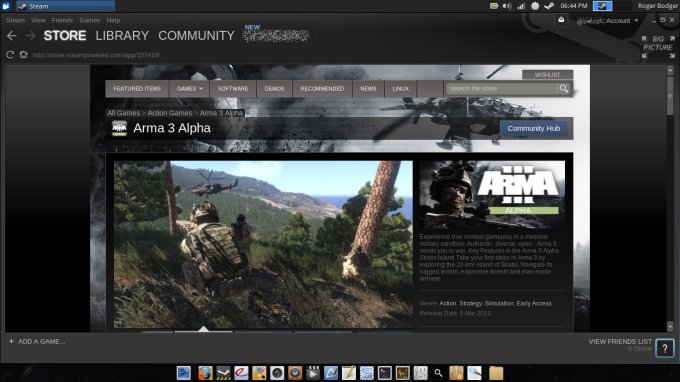
Task: Click the green battery tray icon
Action: click(494, 6)
